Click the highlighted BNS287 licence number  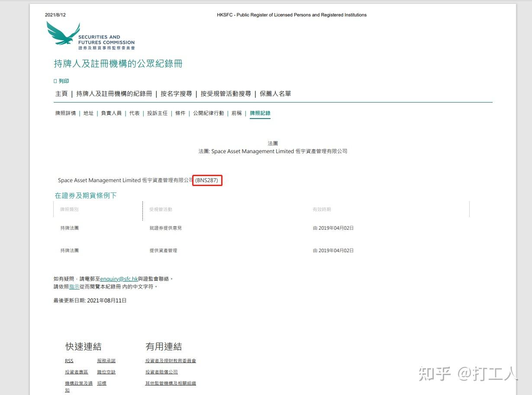[207, 180]
